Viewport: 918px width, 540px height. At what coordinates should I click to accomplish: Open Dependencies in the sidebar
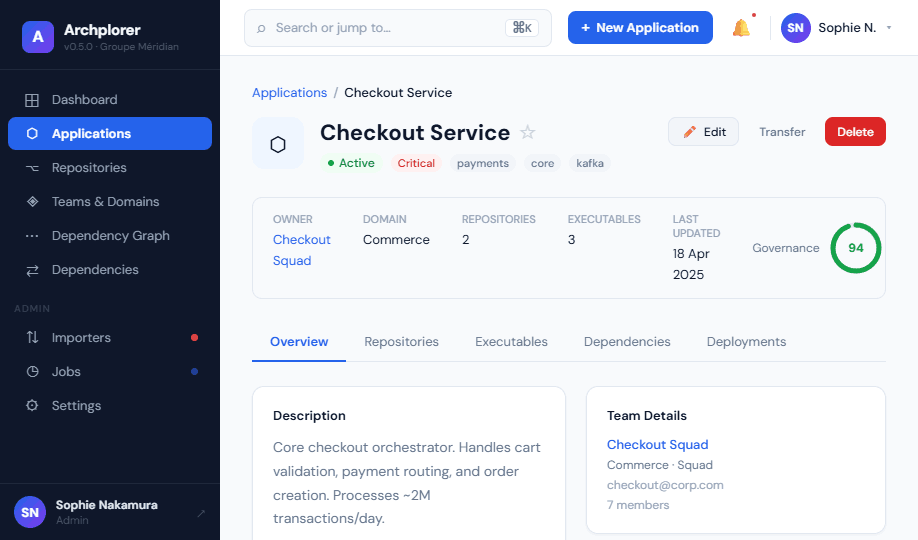(x=110, y=270)
